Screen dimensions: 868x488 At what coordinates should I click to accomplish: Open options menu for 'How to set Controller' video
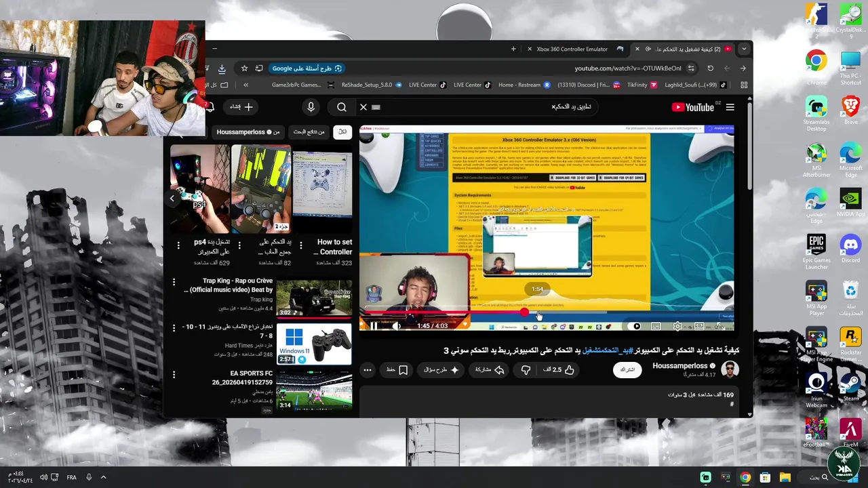(300, 245)
